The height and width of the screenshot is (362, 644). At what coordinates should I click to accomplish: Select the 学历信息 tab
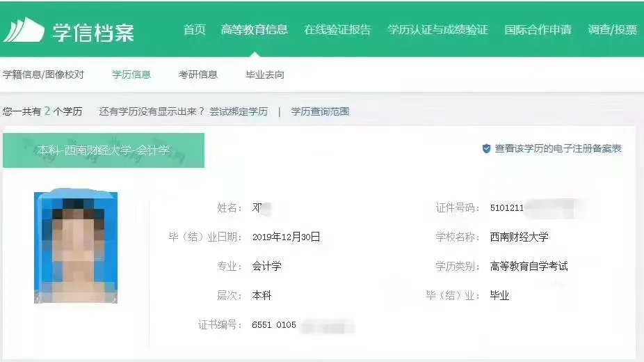coord(131,74)
